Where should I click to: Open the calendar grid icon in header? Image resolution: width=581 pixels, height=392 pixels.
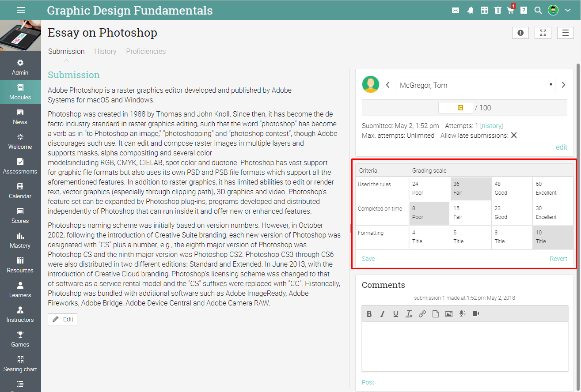[x=484, y=10]
